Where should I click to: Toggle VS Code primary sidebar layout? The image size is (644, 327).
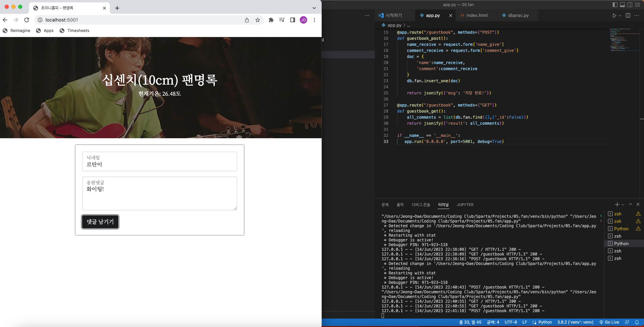(x=615, y=5)
